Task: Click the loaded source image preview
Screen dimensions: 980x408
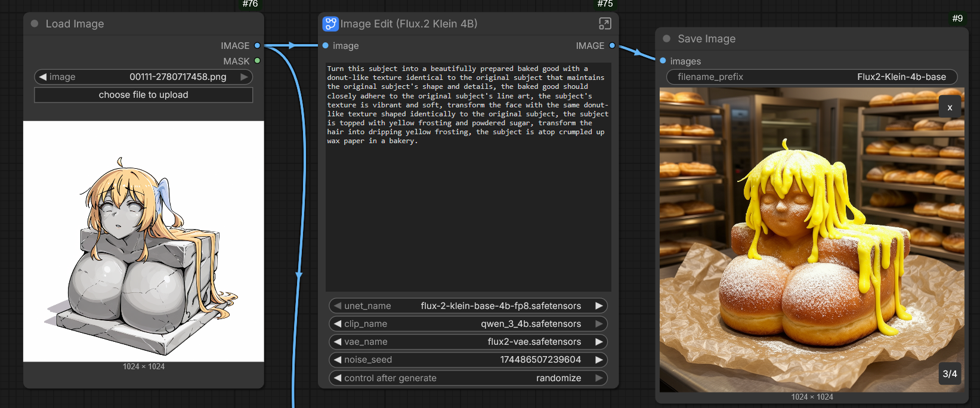Action: click(144, 242)
